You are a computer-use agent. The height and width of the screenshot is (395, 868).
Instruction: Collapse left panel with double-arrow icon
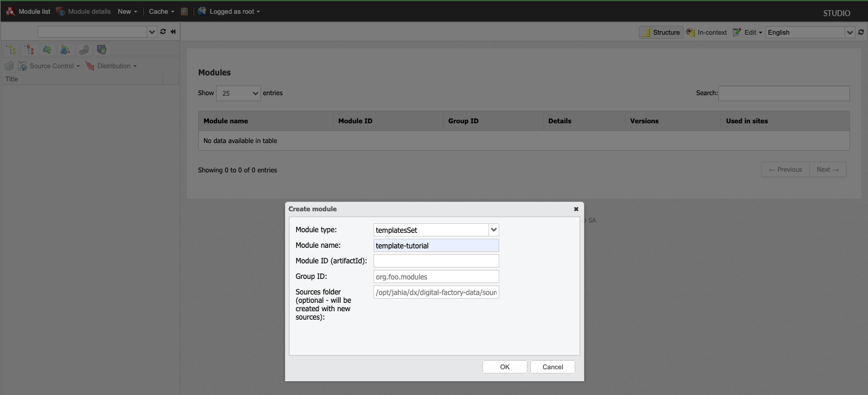point(173,32)
